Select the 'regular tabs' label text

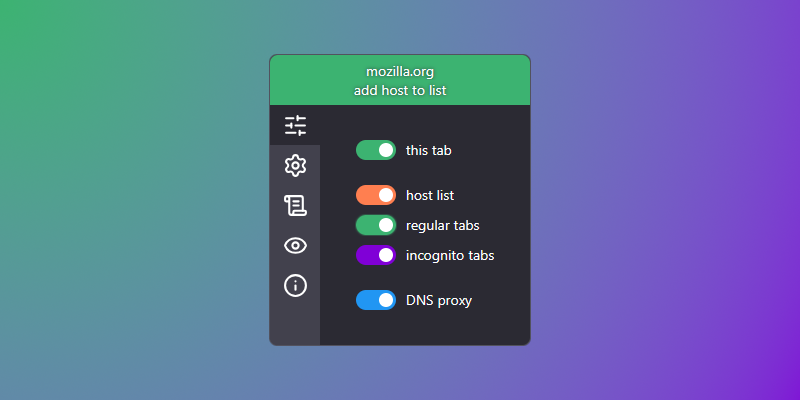(443, 226)
